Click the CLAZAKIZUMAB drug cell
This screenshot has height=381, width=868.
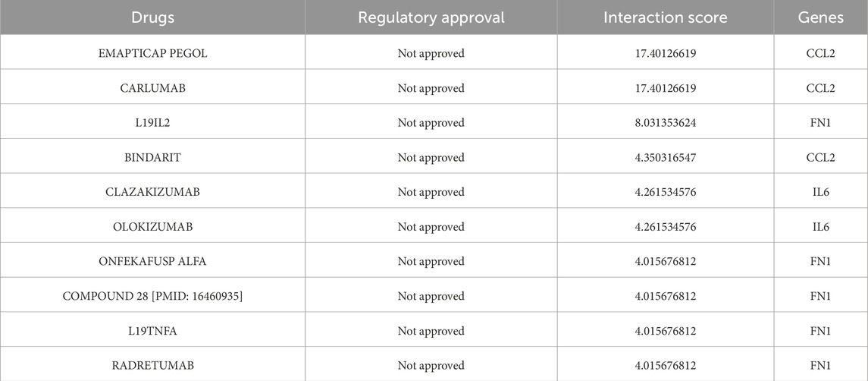coord(152,192)
